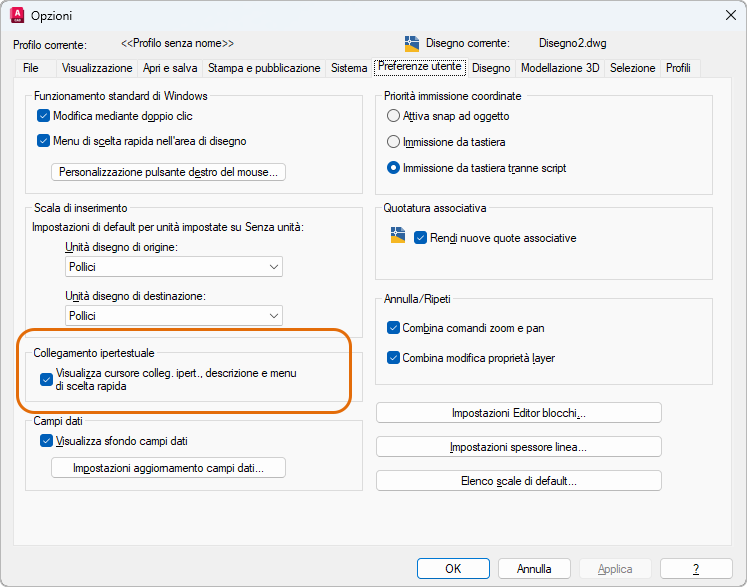The height and width of the screenshot is (587, 747).
Task: Close the Opzioni dialog window
Action: [x=728, y=15]
